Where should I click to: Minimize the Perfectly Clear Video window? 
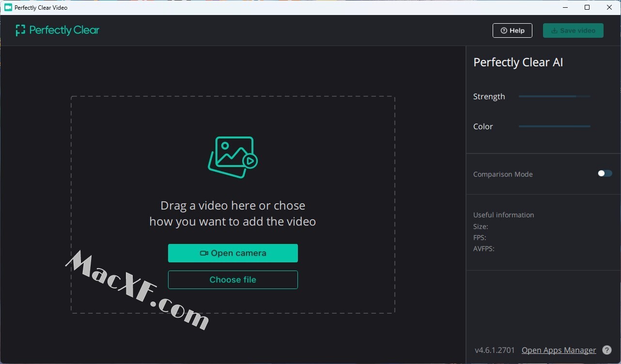click(565, 7)
